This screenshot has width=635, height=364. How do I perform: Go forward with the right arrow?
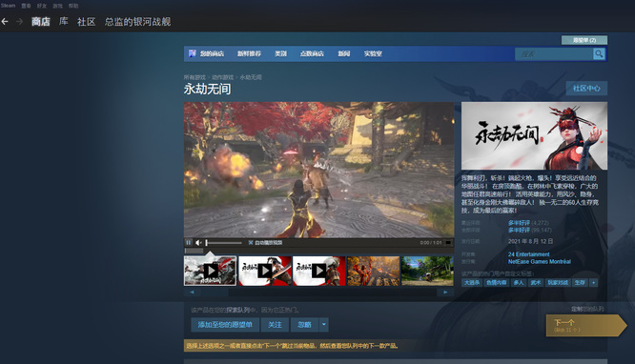[19, 22]
